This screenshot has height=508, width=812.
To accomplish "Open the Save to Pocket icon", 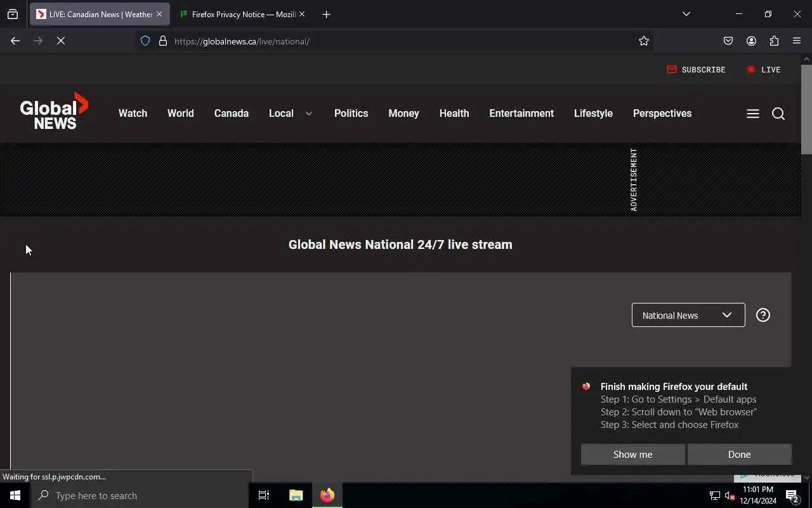I will tap(728, 41).
